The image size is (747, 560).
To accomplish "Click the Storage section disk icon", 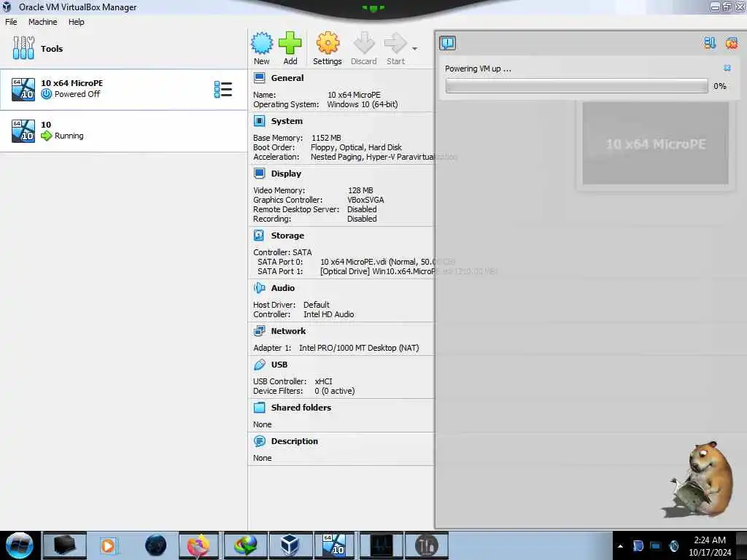I will 259,236.
